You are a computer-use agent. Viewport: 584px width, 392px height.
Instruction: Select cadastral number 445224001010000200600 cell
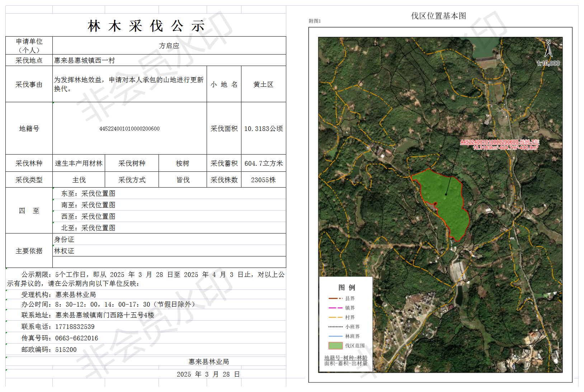129,128
